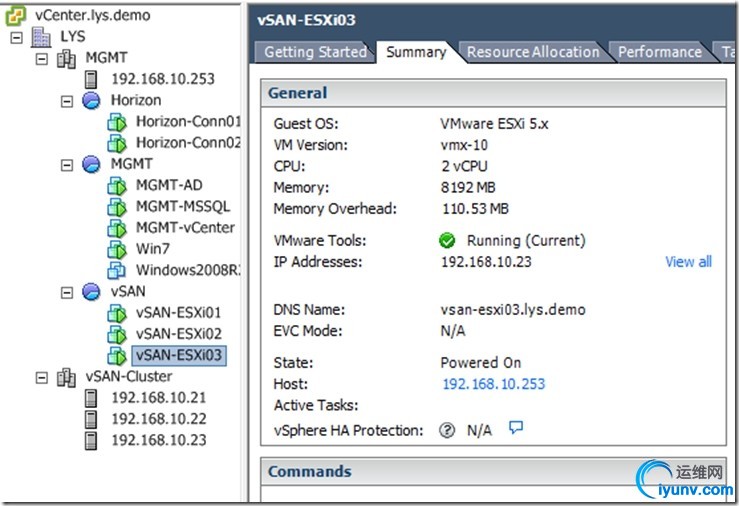739x506 pixels.
Task: Collapse the LYS datacenter node
Action: (x=16, y=37)
